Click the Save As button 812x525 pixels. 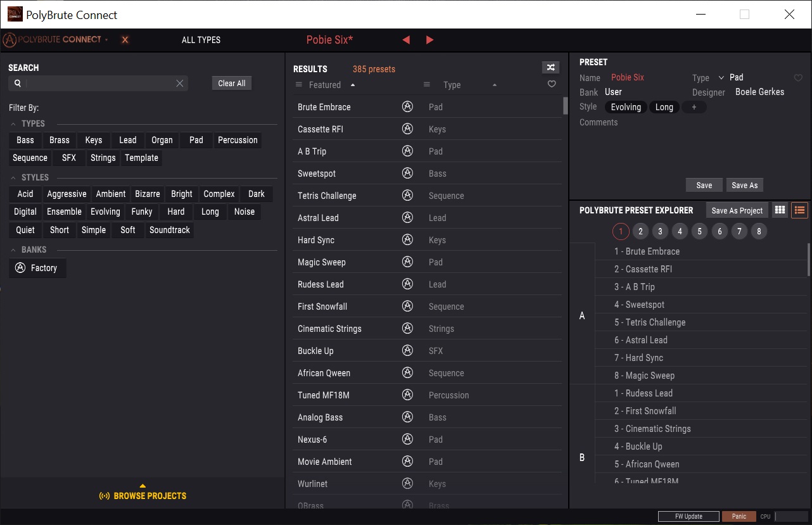pos(744,185)
